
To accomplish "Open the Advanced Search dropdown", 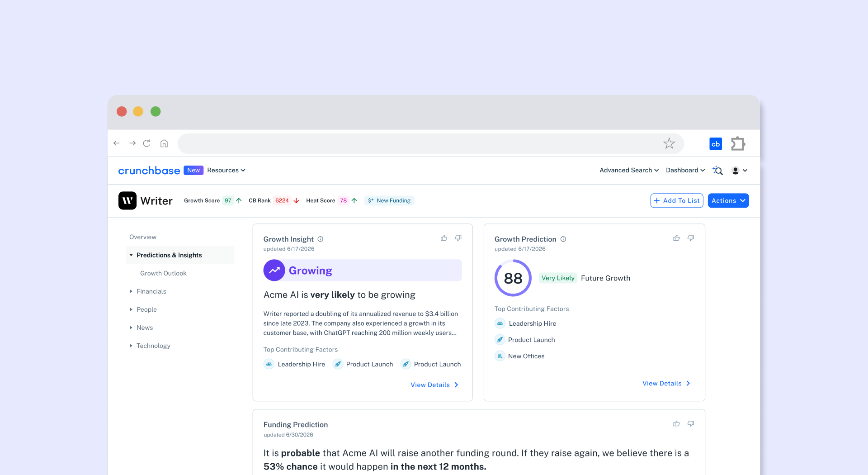I will [629, 170].
